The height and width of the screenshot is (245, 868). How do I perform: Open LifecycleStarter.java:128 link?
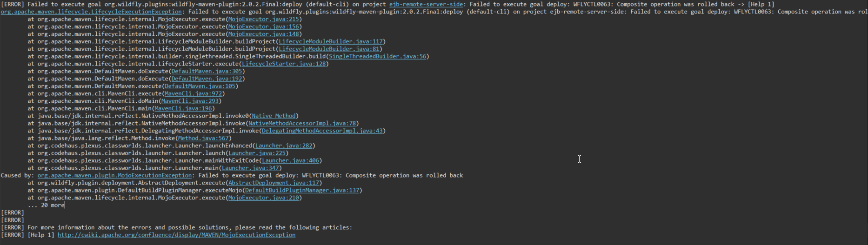[284, 64]
